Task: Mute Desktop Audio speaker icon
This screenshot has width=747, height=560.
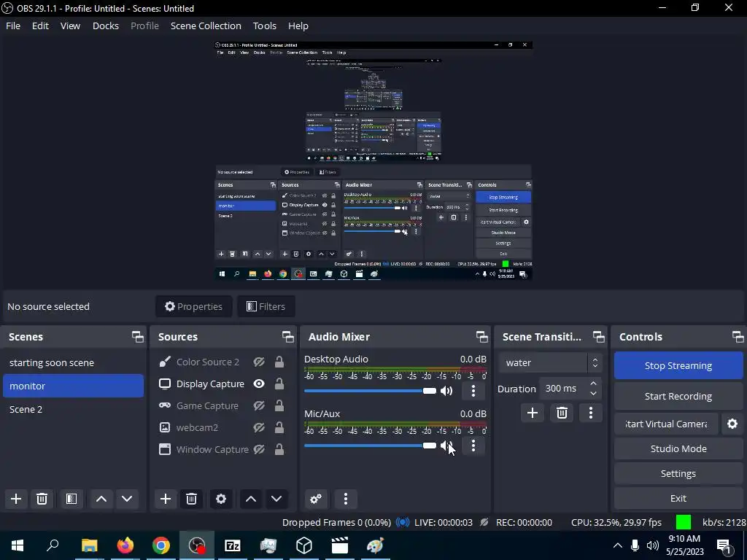Action: point(446,391)
